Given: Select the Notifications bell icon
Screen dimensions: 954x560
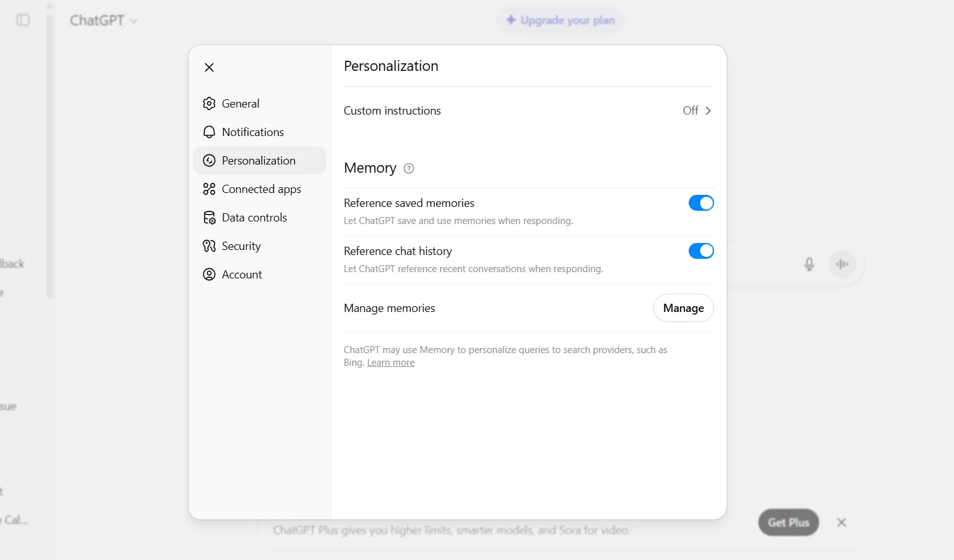Looking at the screenshot, I should (209, 132).
